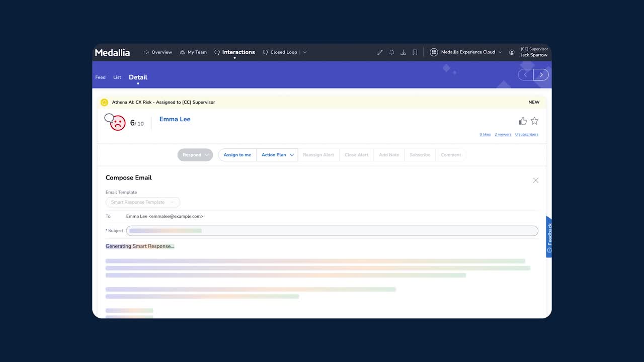This screenshot has height=362, width=644.
Task: Switch to the Feed tab
Action: pyautogui.click(x=101, y=77)
